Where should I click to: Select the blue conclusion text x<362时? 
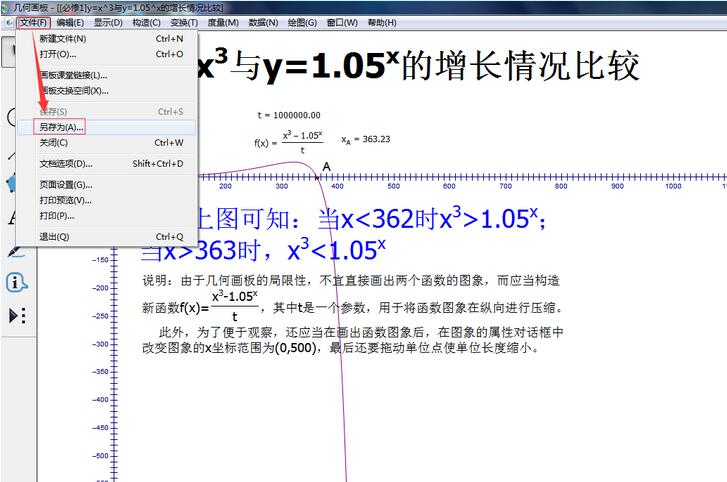pyautogui.click(x=390, y=219)
